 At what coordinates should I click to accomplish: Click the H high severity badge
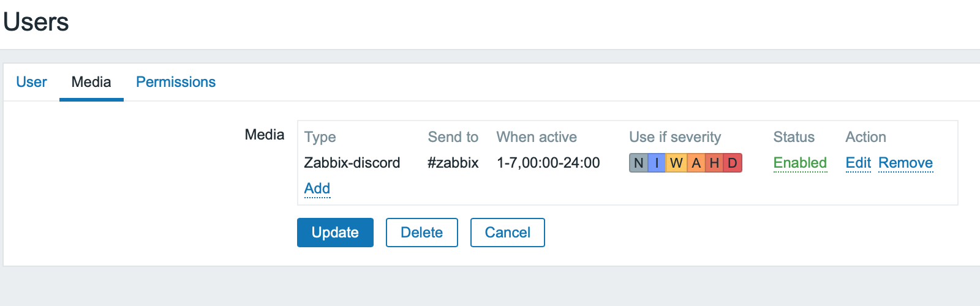[x=714, y=163]
